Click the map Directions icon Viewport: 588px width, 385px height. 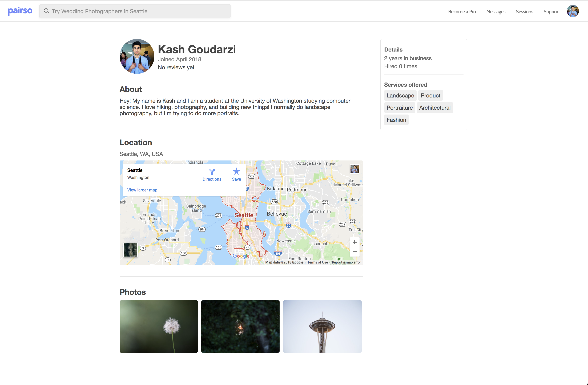tap(212, 172)
